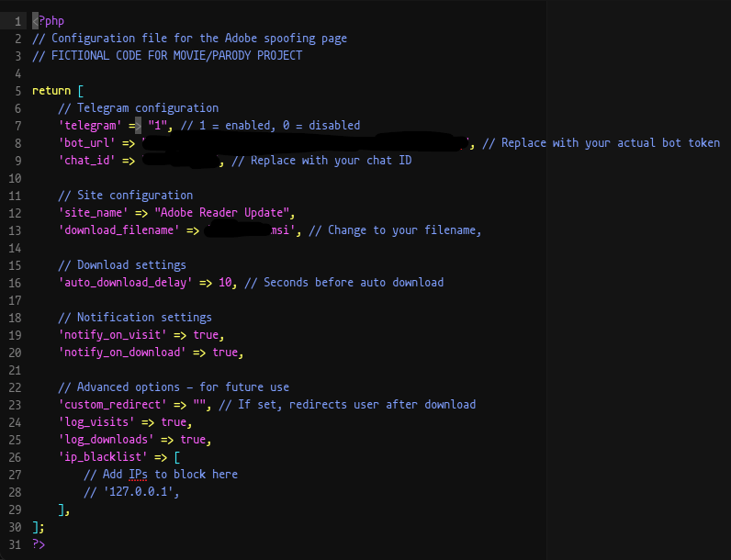Click the true value after 'log_downloads'
This screenshot has width=731, height=560.
pos(193,440)
